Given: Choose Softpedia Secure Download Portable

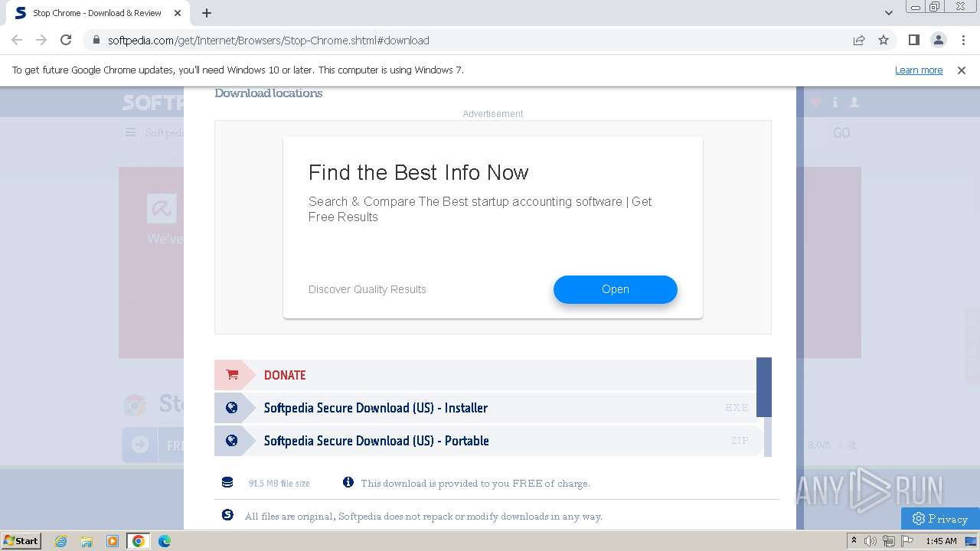Looking at the screenshot, I should pos(485,441).
